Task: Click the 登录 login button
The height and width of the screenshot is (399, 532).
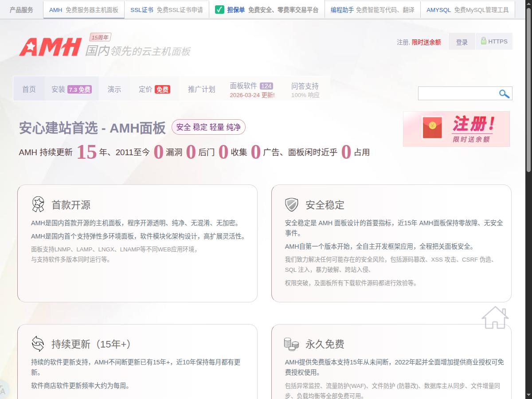Action: coord(462,42)
